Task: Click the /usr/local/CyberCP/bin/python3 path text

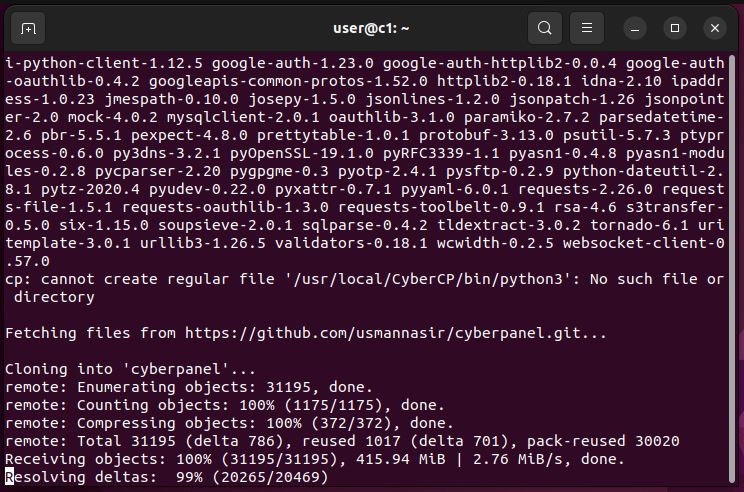Action: 428,279
